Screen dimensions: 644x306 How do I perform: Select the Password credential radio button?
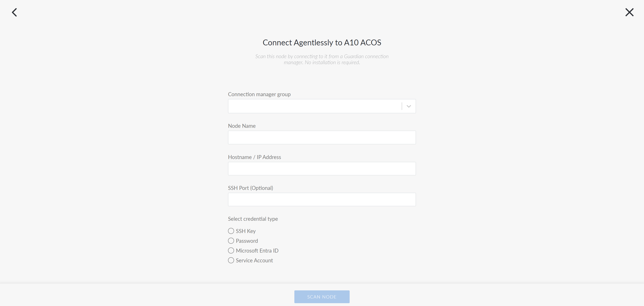231,241
